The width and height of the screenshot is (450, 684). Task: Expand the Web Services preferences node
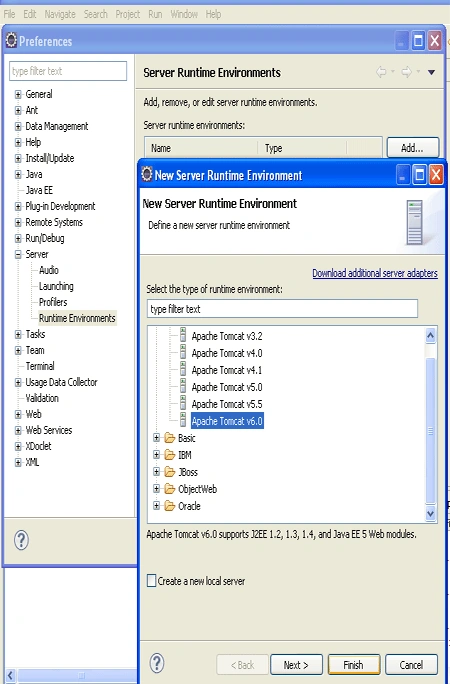(x=18, y=431)
